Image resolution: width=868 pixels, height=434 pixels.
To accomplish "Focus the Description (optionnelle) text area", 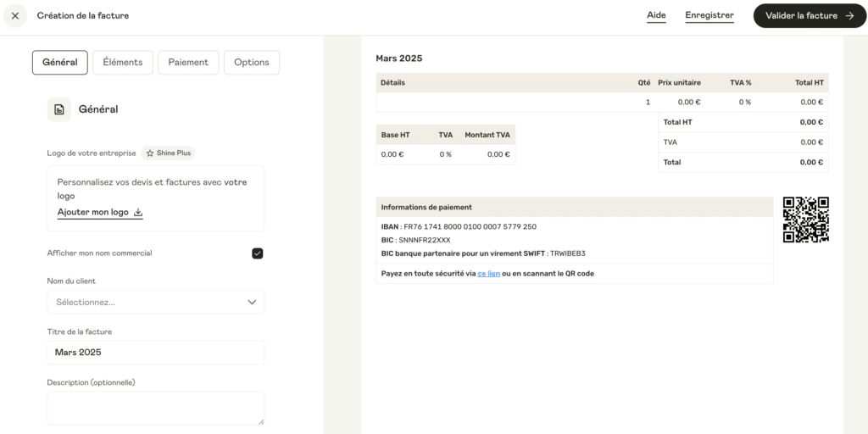I will point(156,409).
